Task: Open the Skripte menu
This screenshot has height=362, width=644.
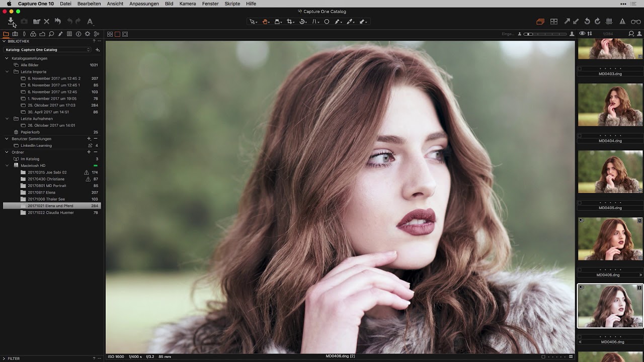Action: (232, 4)
